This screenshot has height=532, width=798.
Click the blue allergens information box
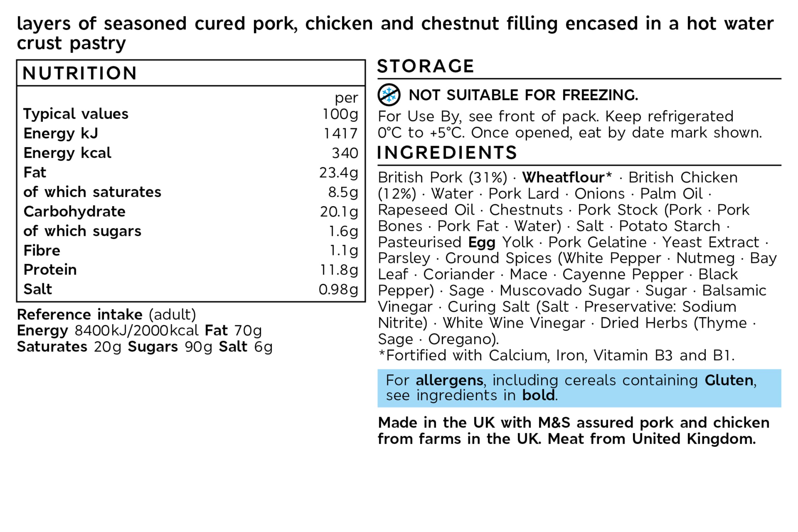pos(579,388)
